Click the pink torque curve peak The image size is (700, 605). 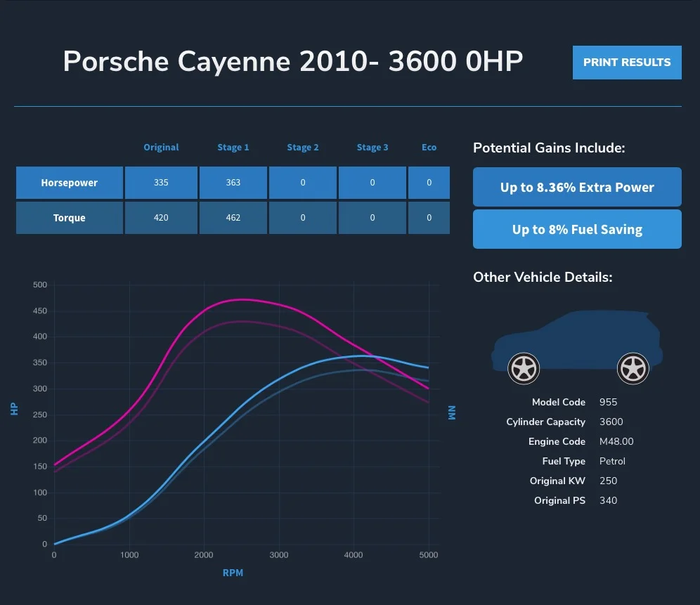pos(242,299)
